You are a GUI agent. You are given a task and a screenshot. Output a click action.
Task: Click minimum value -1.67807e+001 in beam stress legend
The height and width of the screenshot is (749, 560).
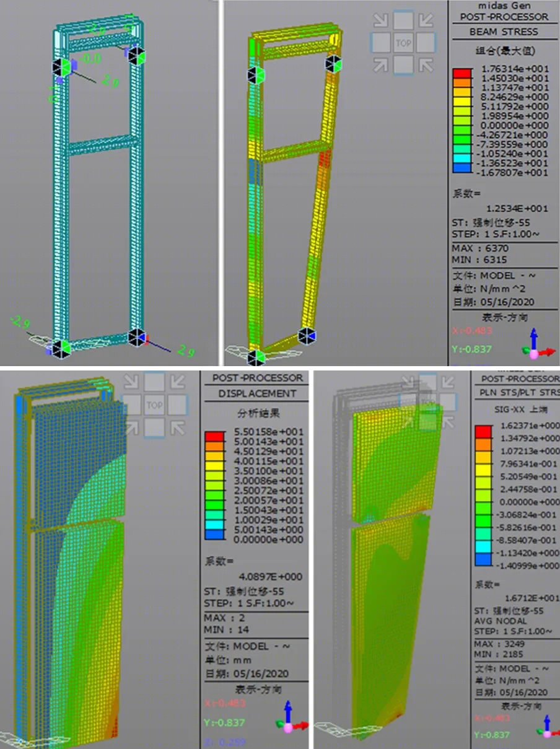coord(512,172)
